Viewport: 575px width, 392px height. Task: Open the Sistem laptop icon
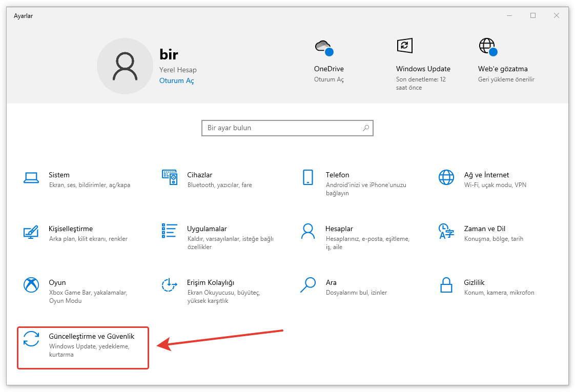(x=31, y=177)
